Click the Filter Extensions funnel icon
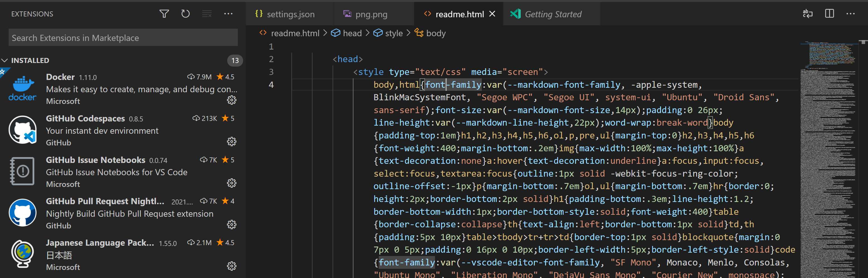The width and height of the screenshot is (868, 278). pyautogui.click(x=164, y=14)
